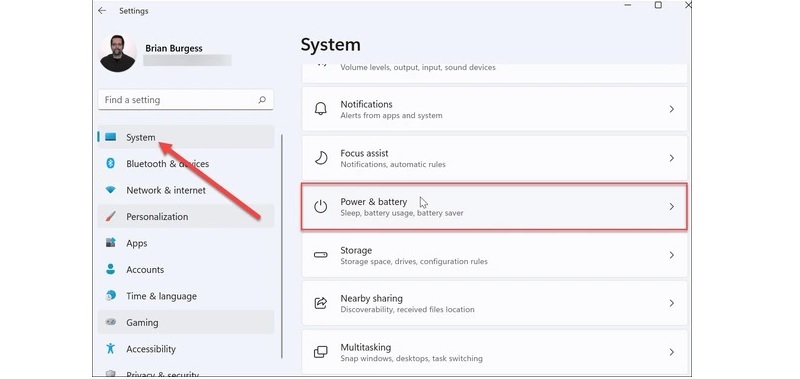Select Gaming in the sidebar
Screen dimensions: 800x379
(186, 322)
